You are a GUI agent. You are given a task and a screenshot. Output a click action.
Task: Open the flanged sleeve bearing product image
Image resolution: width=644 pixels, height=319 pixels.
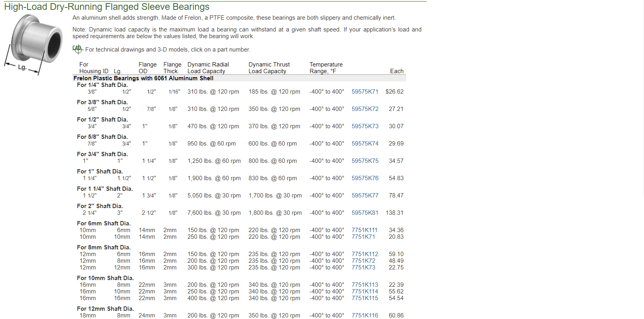point(33,44)
